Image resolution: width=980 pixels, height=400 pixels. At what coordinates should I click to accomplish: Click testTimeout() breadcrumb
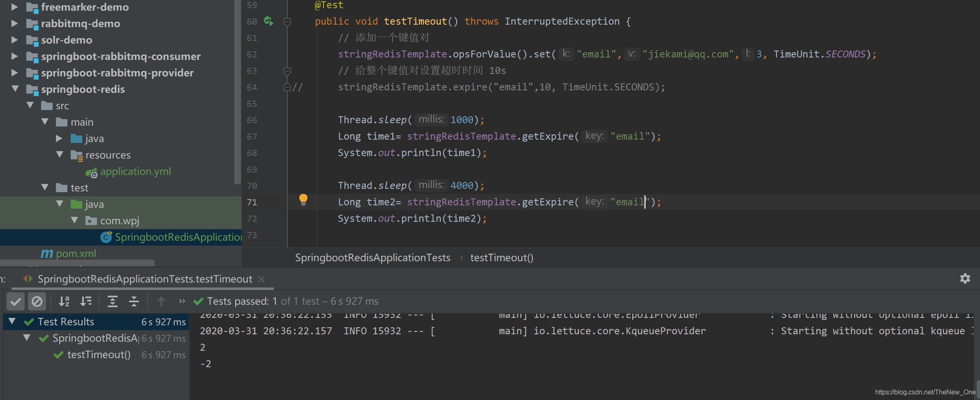(x=502, y=257)
